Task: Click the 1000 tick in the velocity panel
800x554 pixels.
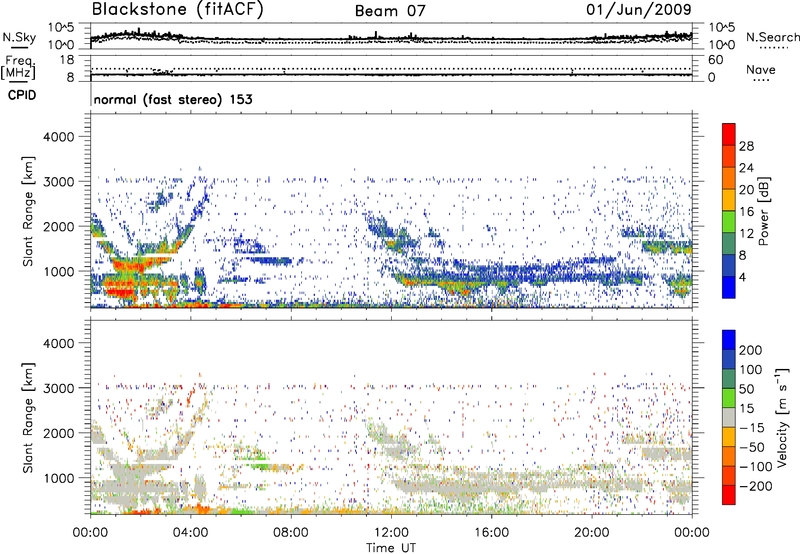Action: (x=59, y=478)
